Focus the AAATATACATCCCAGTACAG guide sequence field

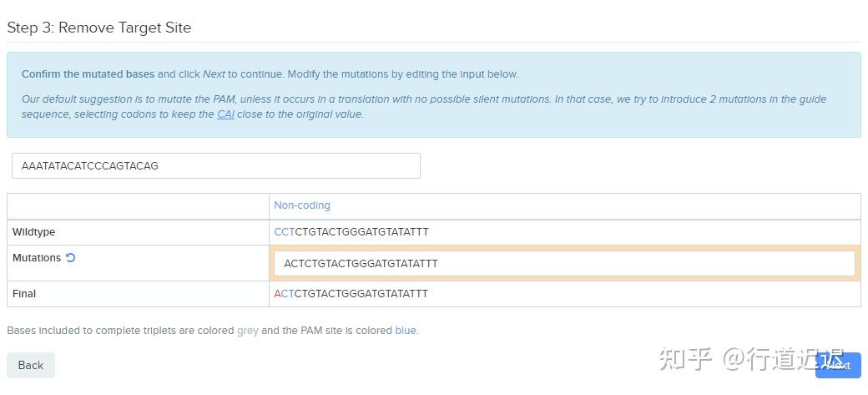215,165
